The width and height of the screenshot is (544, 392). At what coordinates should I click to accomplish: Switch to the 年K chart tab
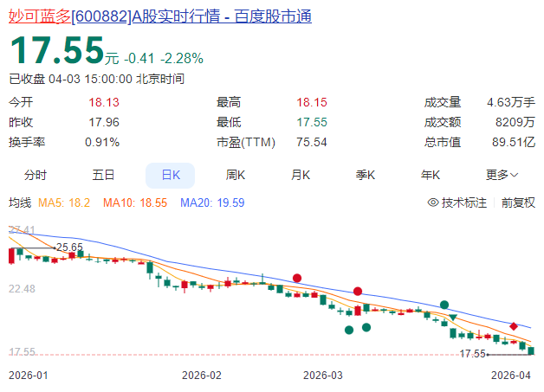pyautogui.click(x=431, y=175)
